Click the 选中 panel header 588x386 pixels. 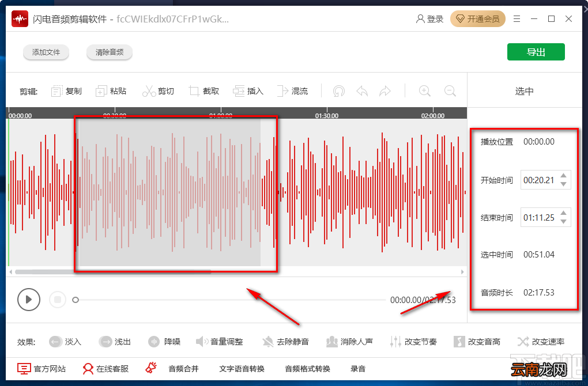pos(524,91)
